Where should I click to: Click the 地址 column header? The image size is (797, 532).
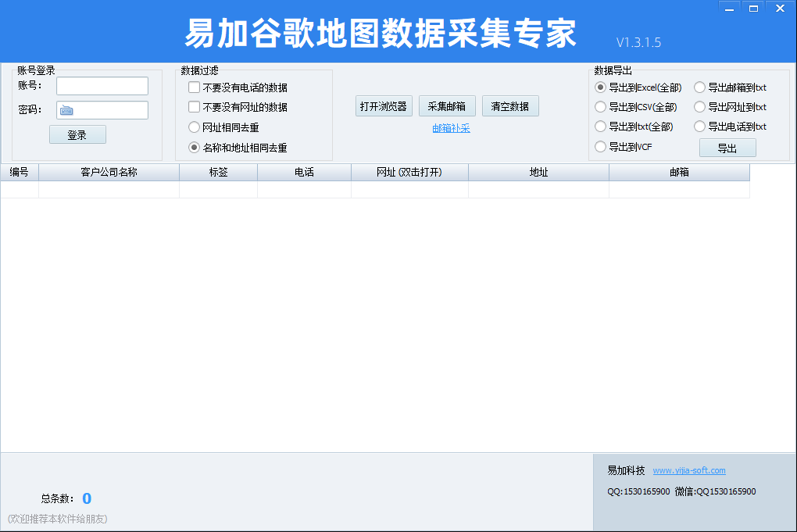coord(539,172)
